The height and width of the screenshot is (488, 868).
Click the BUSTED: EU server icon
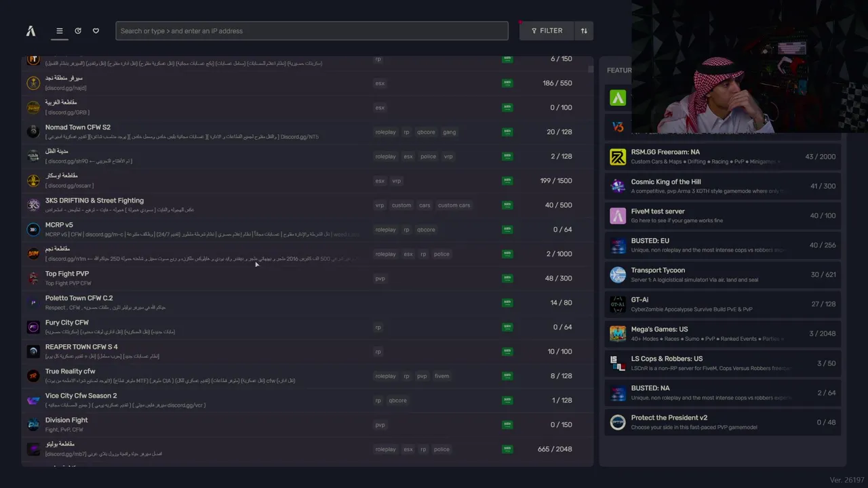pos(618,245)
